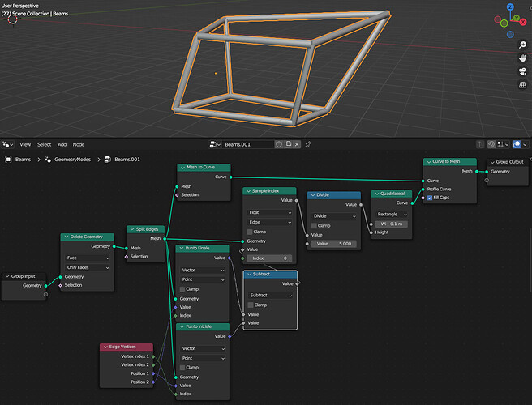This screenshot has height=405, width=532.
Task: Unlink Beams.001 node group with X
Action: [x=297, y=144]
